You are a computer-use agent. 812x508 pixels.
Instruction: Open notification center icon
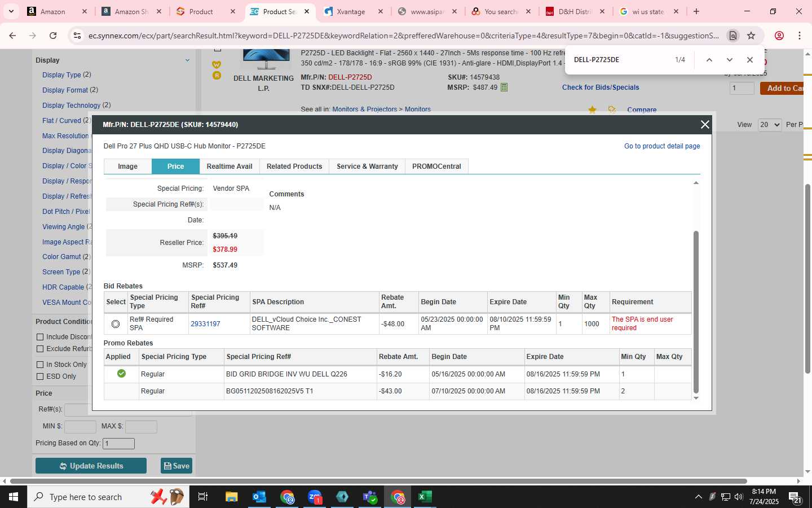click(x=795, y=497)
